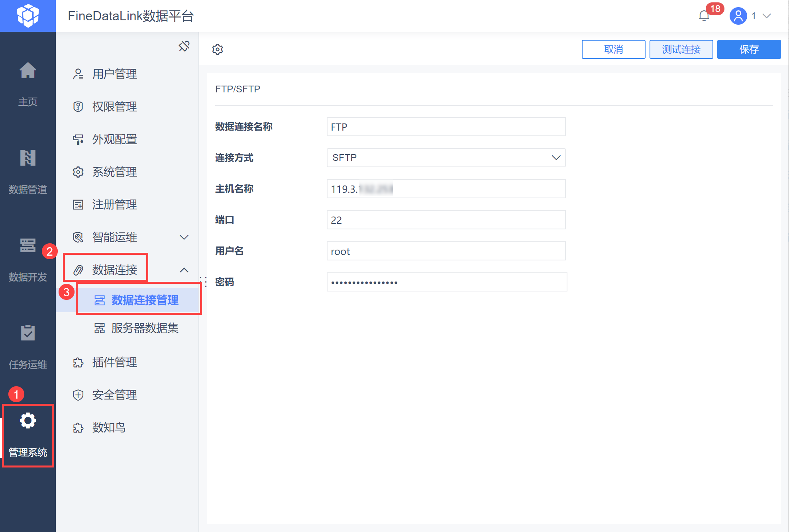This screenshot has width=789, height=532.
Task: Select 服务器数据集 menu item
Action: point(144,328)
